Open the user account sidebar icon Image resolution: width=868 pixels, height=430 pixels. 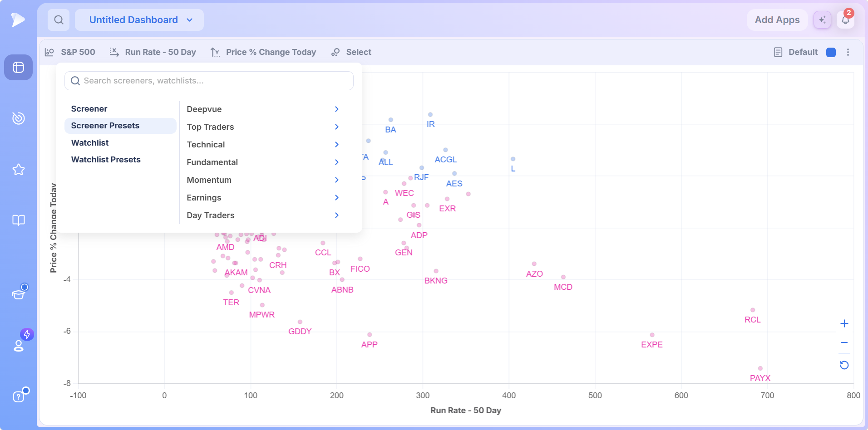pyautogui.click(x=18, y=346)
